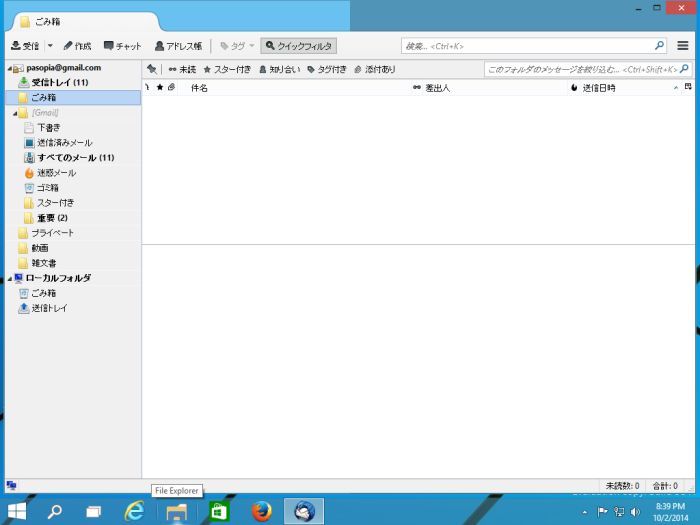Click the star column header icon
700x525 pixels.
pos(159,88)
